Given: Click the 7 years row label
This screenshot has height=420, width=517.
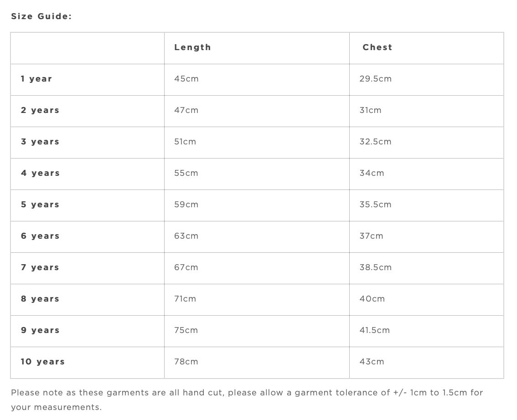Looking at the screenshot, I should coord(40,267).
